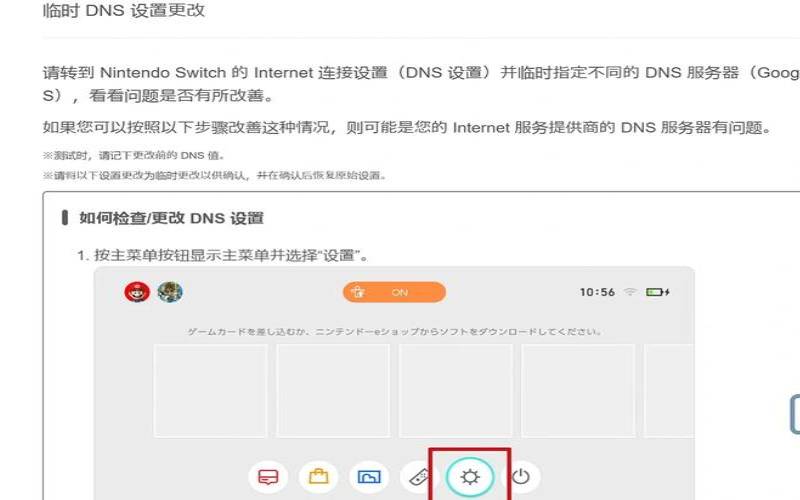
Task: Click the '临时 DNS 设置更改' heading
Action: [x=123, y=10]
